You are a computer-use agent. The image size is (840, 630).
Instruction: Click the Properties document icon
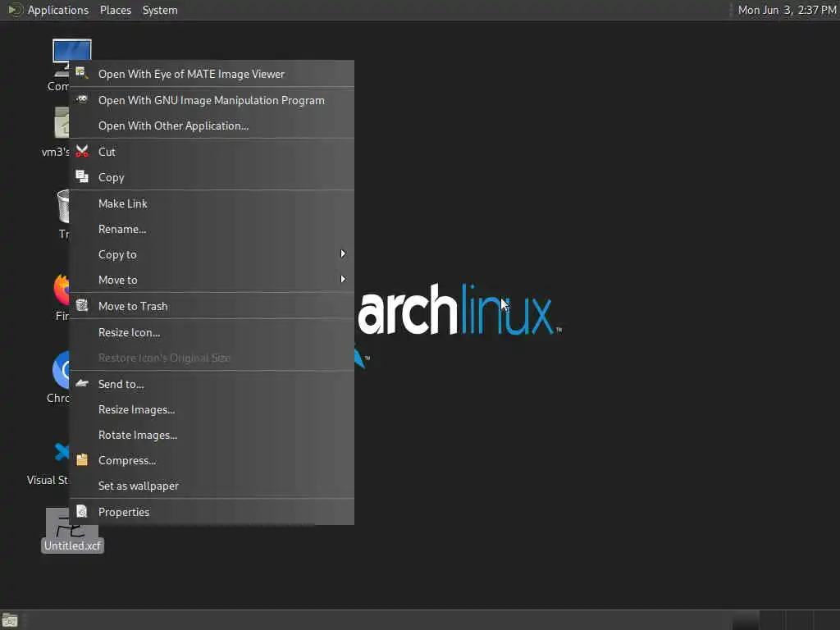tap(82, 511)
